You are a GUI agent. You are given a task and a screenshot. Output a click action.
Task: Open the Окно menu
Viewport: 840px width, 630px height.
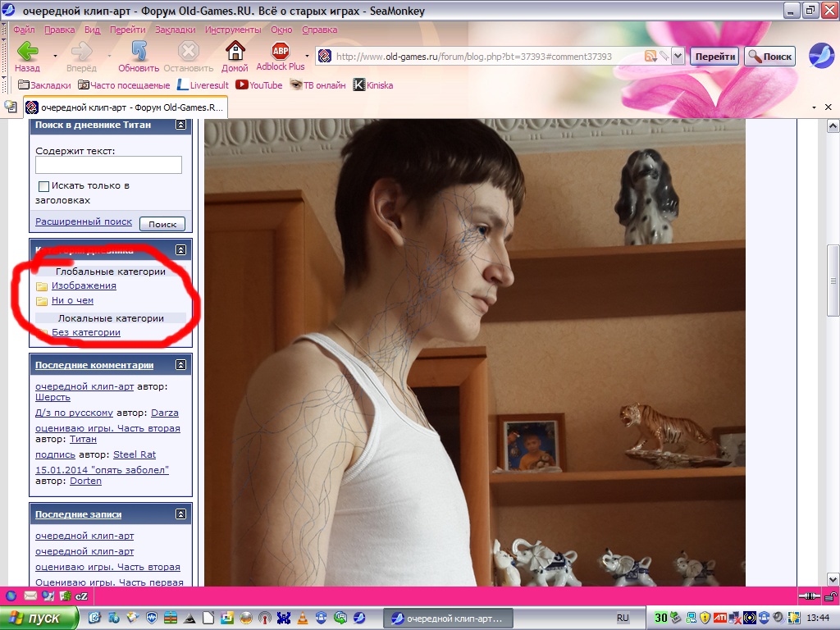tap(281, 30)
